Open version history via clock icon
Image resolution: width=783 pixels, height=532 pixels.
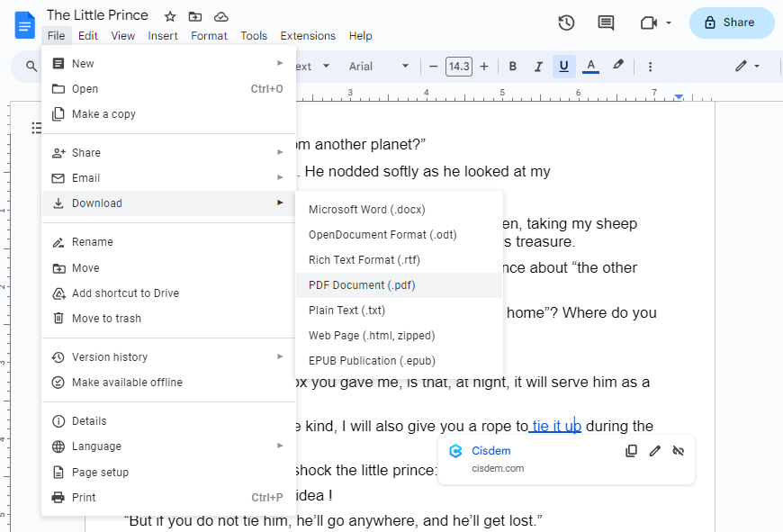coord(566,23)
